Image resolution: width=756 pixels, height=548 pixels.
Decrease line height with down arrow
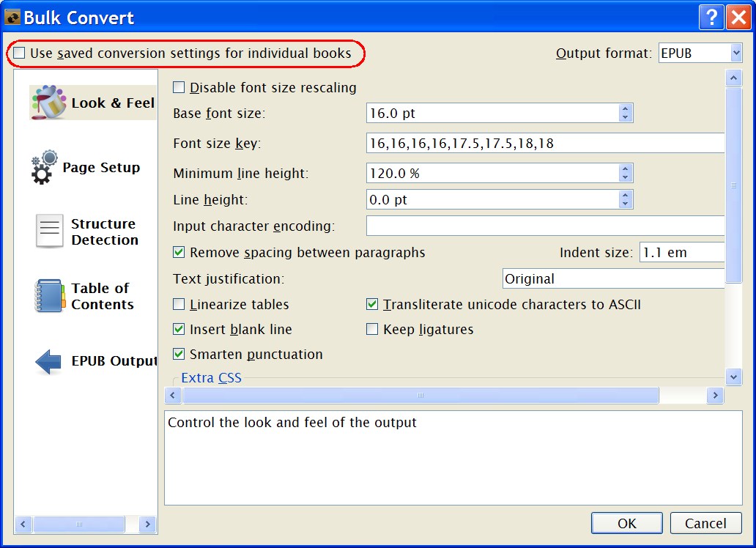[625, 204]
